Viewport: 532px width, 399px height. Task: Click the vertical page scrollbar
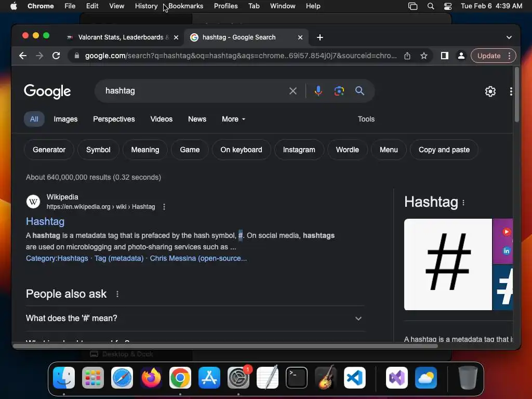point(516,95)
